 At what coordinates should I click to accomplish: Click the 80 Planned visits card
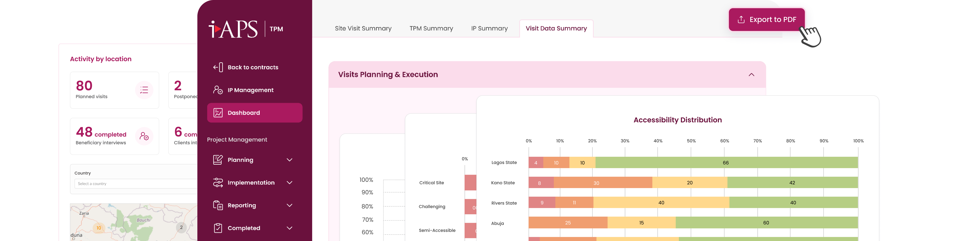click(115, 90)
